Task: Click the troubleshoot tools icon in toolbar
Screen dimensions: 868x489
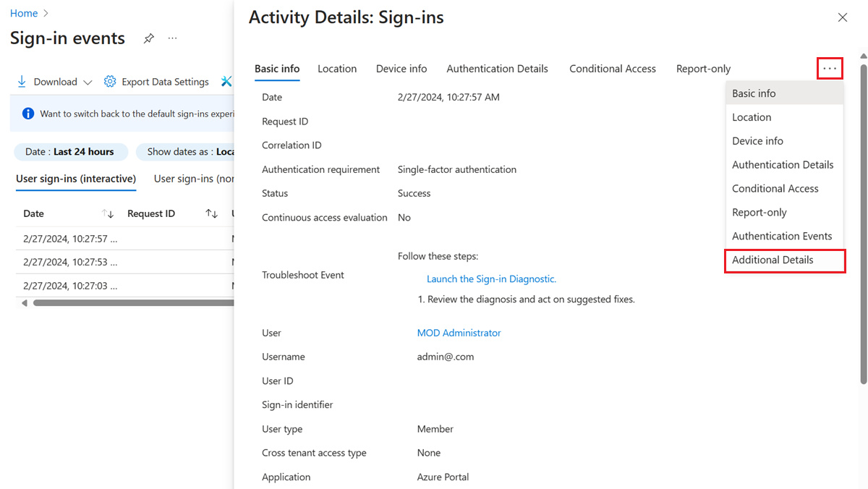Action: tap(226, 82)
